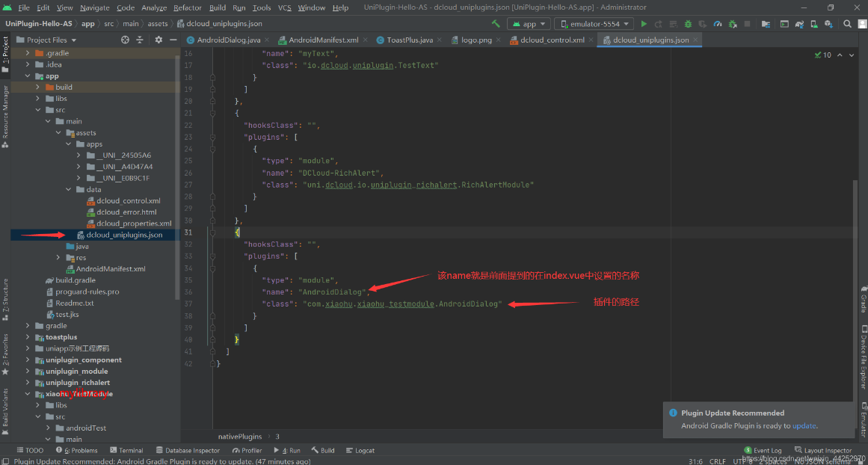The height and width of the screenshot is (465, 868).
Task: Click inspection checkmark showing 10 issues
Action: pos(823,55)
